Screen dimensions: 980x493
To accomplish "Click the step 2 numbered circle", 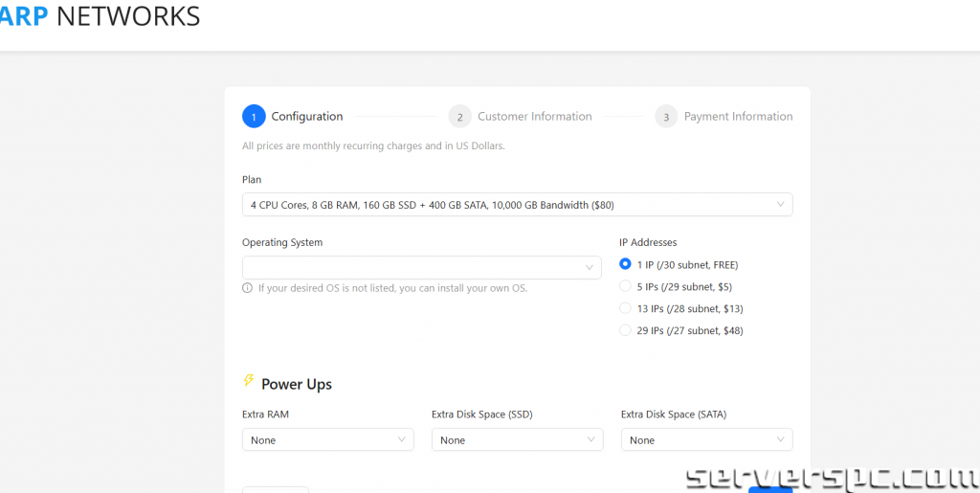I will tap(459, 117).
